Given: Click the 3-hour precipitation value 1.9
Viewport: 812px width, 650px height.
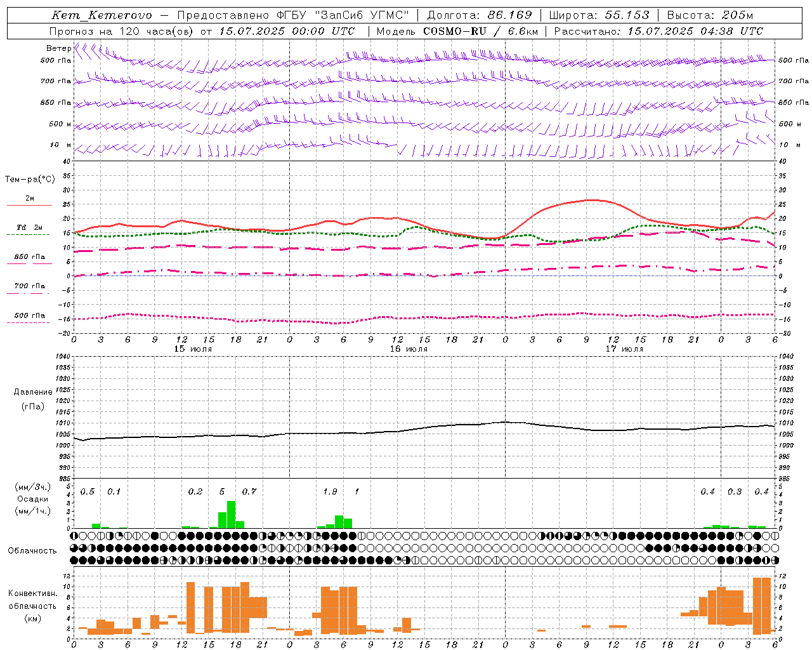Looking at the screenshot, I should pyautogui.click(x=330, y=492).
